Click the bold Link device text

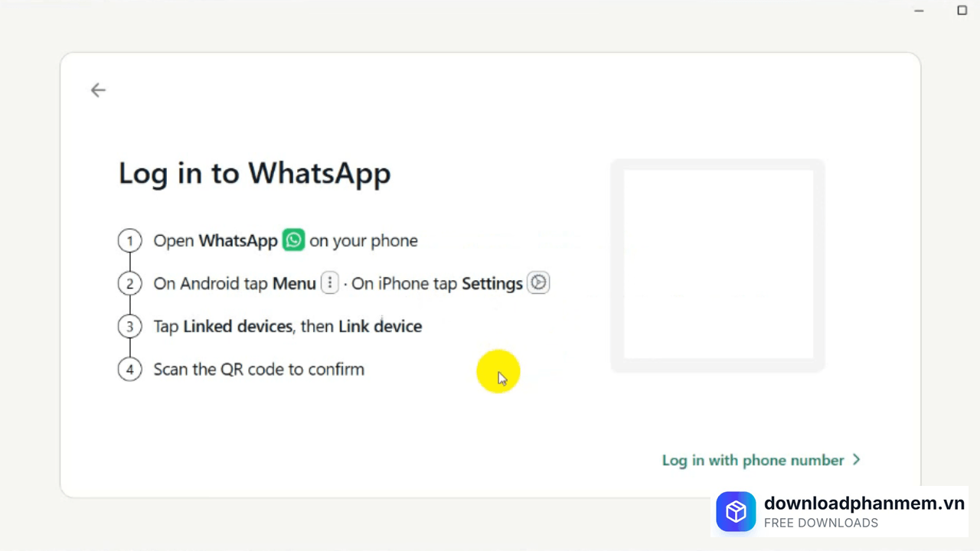tap(380, 326)
